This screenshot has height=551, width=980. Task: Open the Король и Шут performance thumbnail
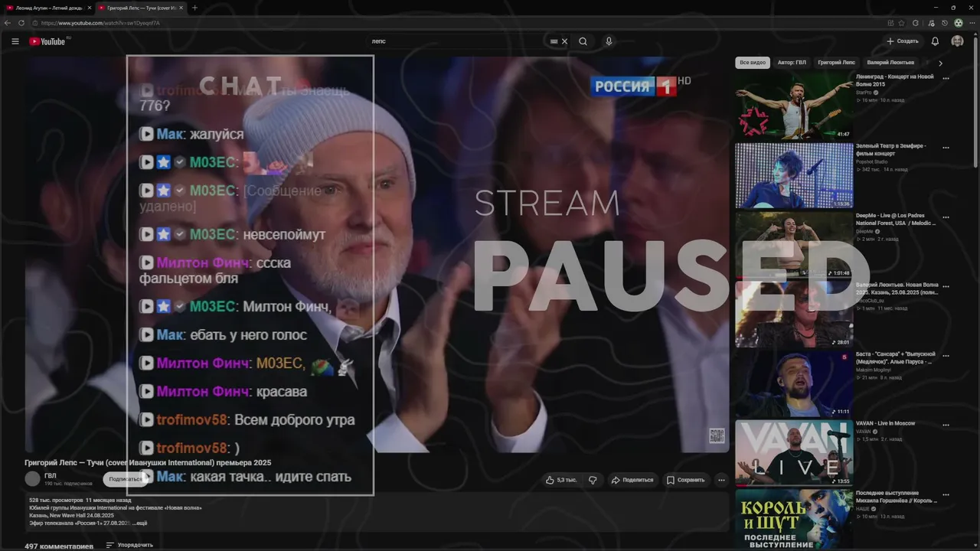[794, 520]
